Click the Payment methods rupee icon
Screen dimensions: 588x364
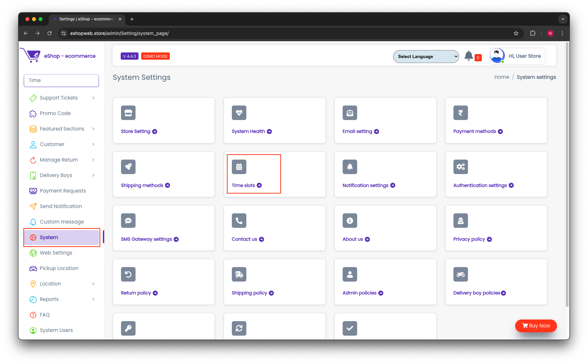point(460,113)
